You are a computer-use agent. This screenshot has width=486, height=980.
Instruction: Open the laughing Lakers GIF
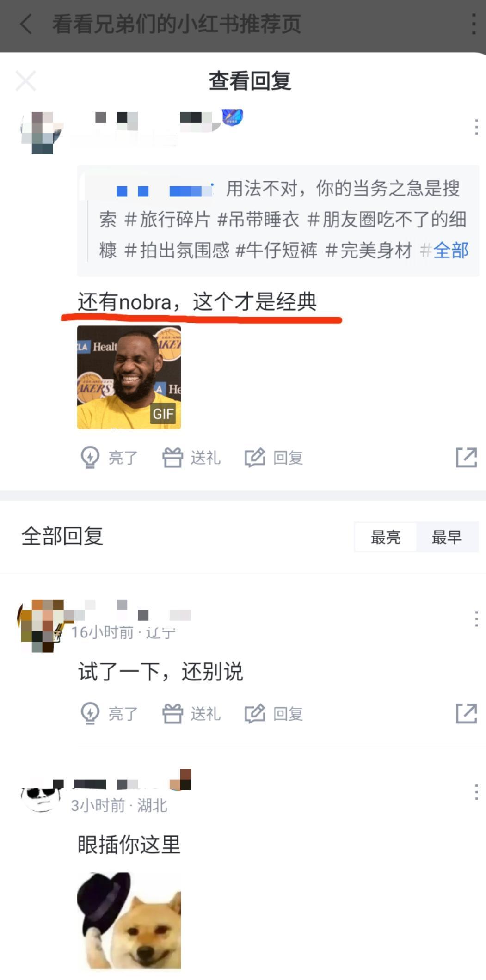pos(129,377)
